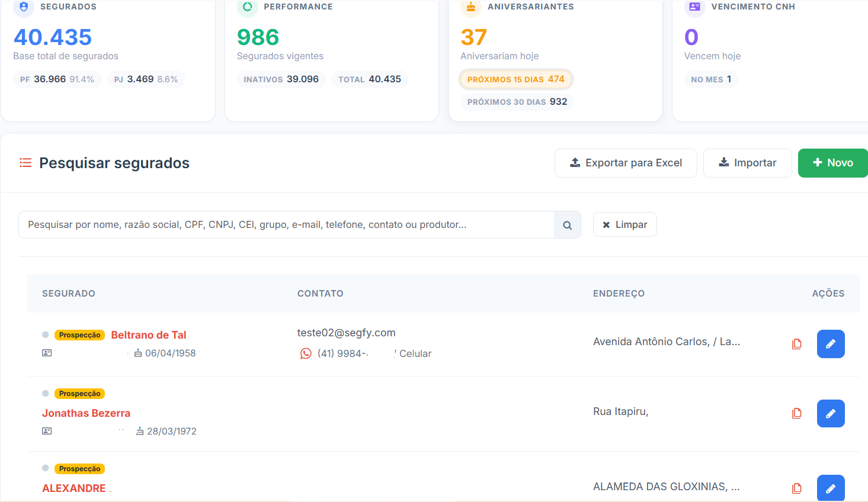868x502 pixels.
Task: Export the list with Exportar para Excel
Action: tap(625, 163)
